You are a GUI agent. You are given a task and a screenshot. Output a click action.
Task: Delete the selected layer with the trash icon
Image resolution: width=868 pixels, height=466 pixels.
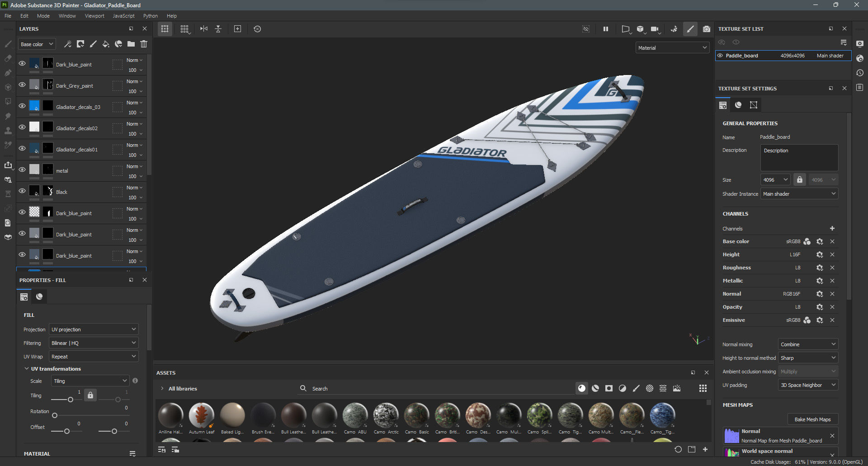coord(144,44)
